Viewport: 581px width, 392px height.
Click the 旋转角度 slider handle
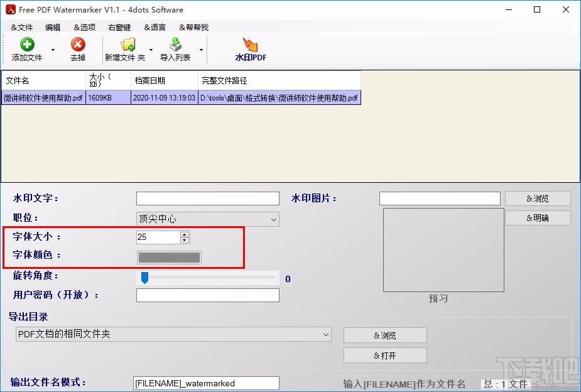pos(145,278)
